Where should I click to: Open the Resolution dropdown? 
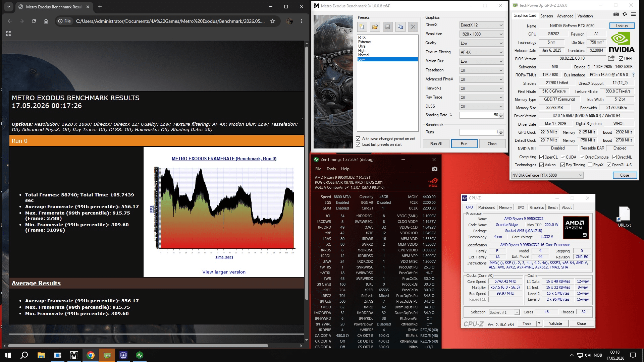pyautogui.click(x=481, y=34)
